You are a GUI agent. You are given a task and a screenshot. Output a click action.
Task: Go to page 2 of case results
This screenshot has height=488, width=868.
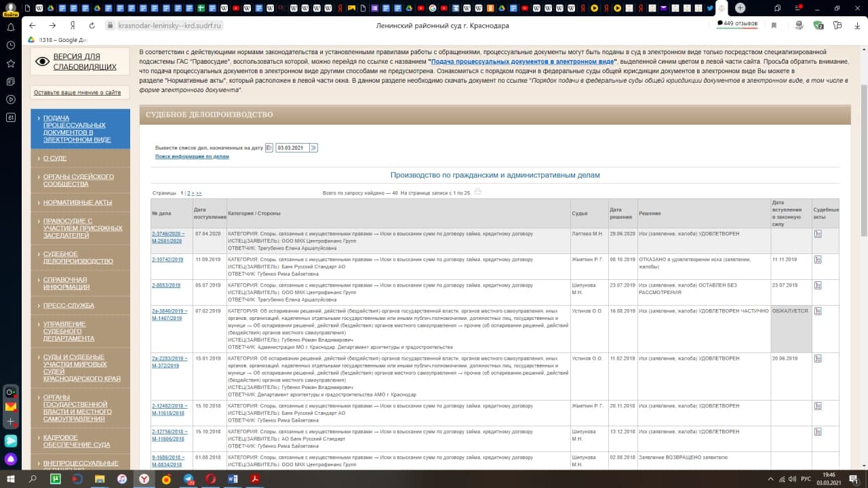[189, 193]
